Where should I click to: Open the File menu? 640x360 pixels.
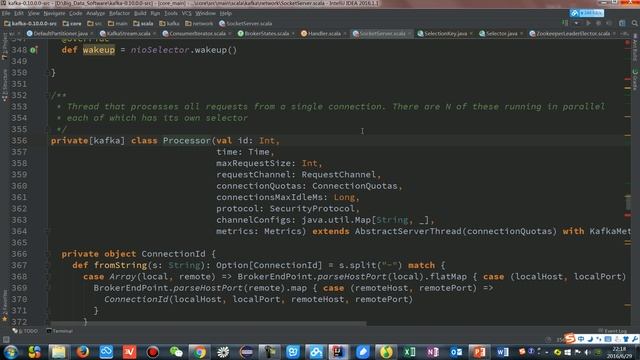(6, 13)
